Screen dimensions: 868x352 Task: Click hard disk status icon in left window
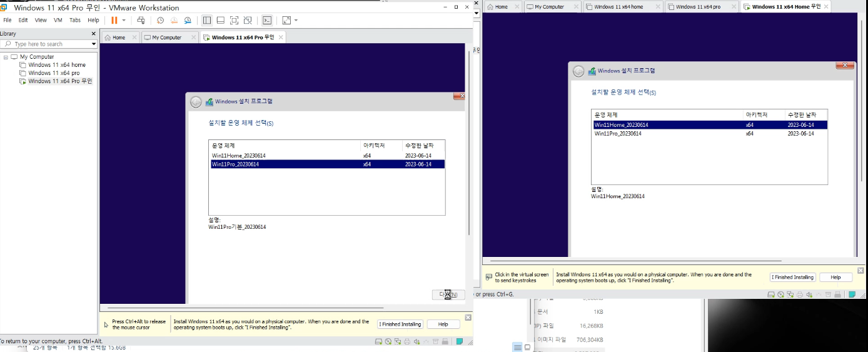click(x=378, y=341)
